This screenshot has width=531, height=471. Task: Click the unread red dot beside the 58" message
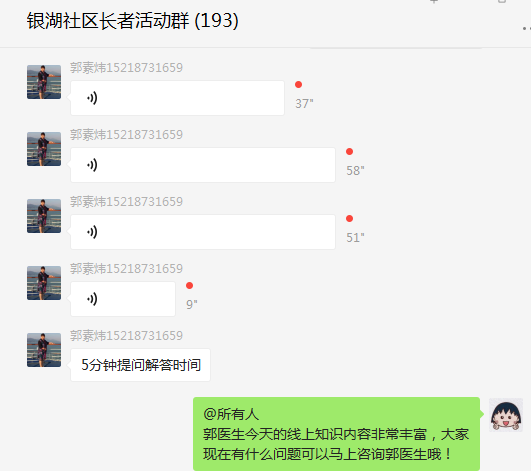pyautogui.click(x=349, y=152)
